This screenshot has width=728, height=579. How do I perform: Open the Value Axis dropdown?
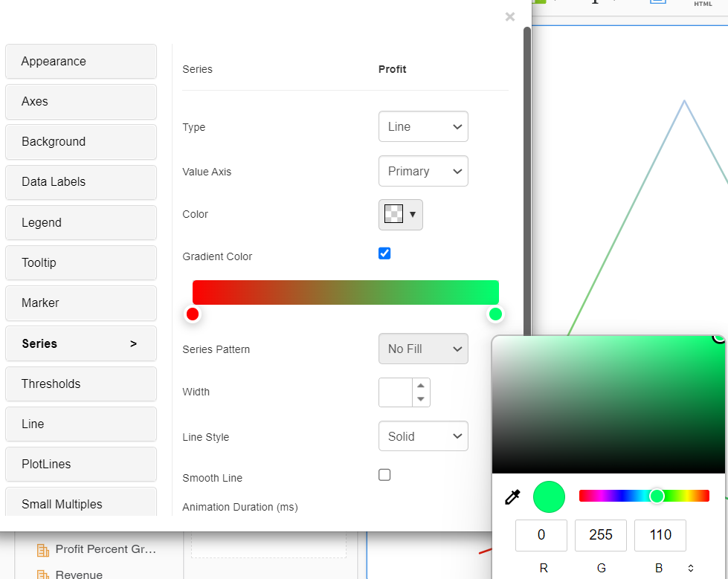pyautogui.click(x=423, y=171)
